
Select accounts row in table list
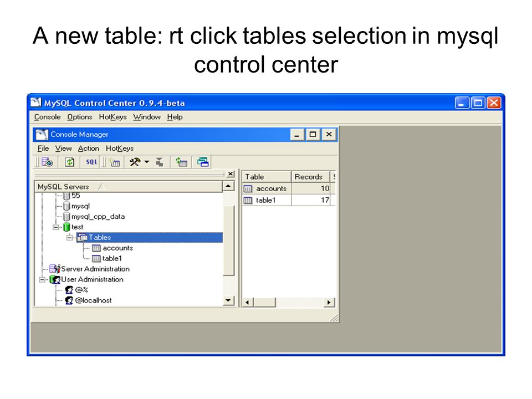click(289, 188)
